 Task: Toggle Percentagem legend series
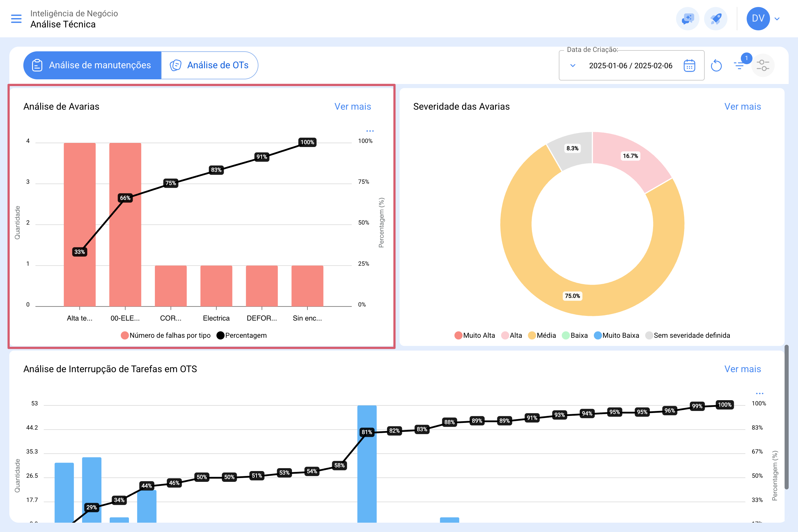[242, 335]
